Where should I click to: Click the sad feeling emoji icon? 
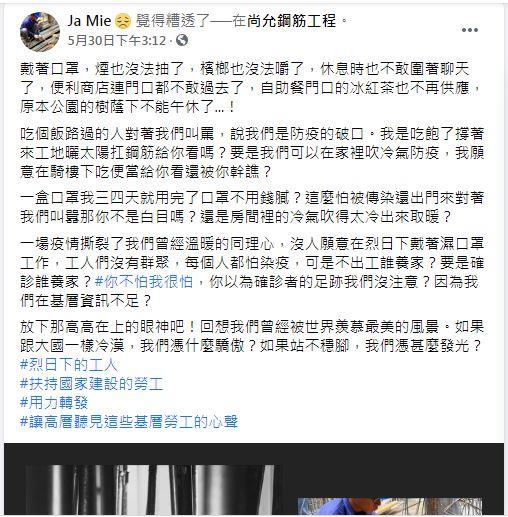point(123,22)
